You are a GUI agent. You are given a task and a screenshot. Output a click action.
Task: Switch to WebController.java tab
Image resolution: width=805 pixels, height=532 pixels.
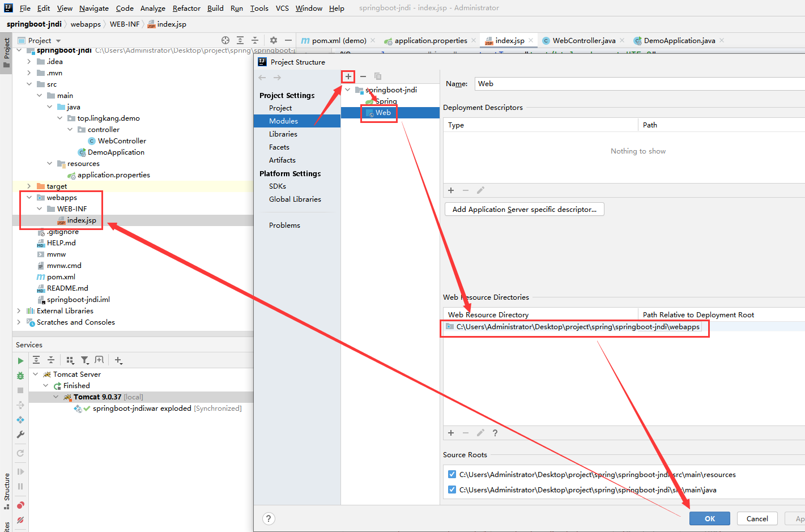point(583,41)
